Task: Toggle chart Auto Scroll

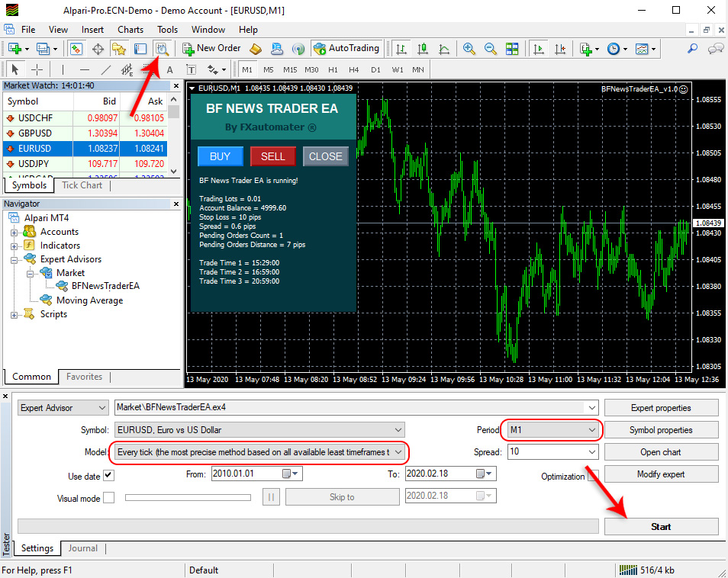Action: [x=539, y=49]
